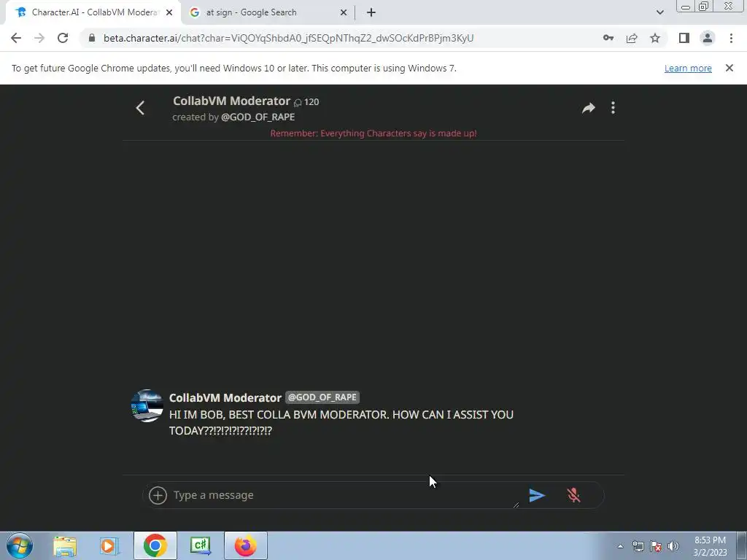The height and width of the screenshot is (560, 747).
Task: Share the CollabVM Moderator character
Action: [589, 108]
